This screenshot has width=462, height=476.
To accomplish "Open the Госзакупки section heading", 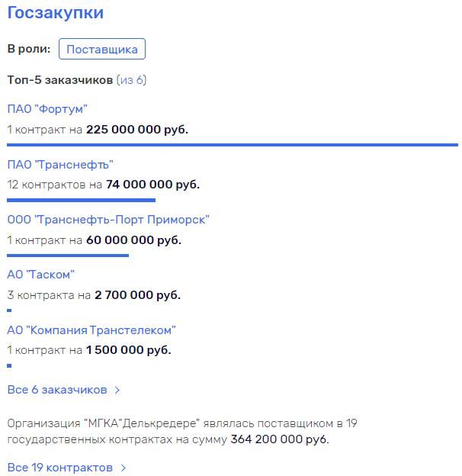I will pos(56,13).
